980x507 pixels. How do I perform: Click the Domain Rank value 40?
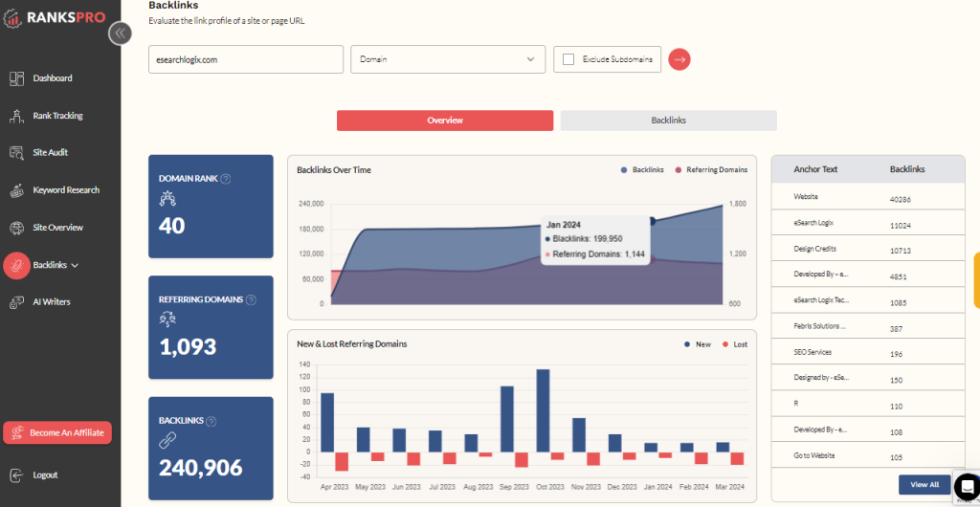172,226
